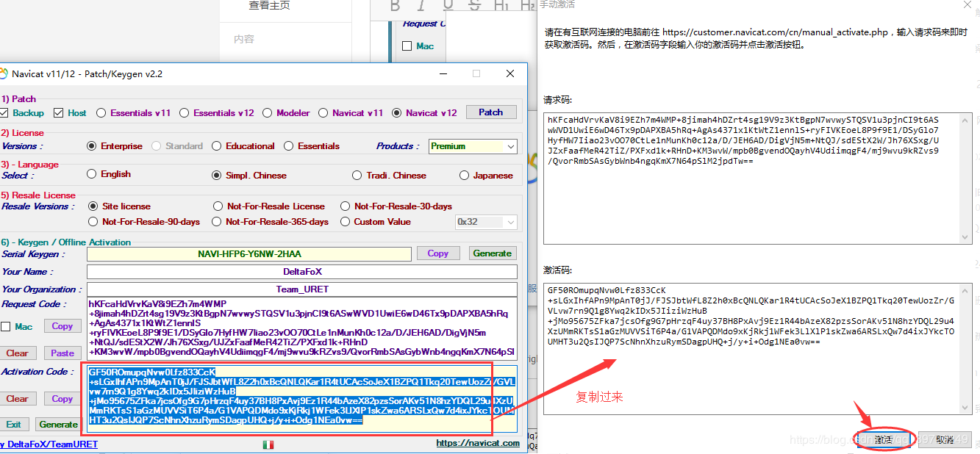This screenshot has width=980, height=454.
Task: Select the Essentials v12 patch radio button
Action: click(x=184, y=112)
